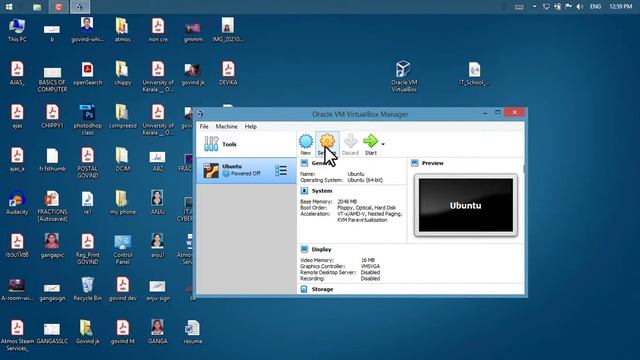
Task: Select the Reg_Print GOVIND PDF icon
Action: coord(87,249)
